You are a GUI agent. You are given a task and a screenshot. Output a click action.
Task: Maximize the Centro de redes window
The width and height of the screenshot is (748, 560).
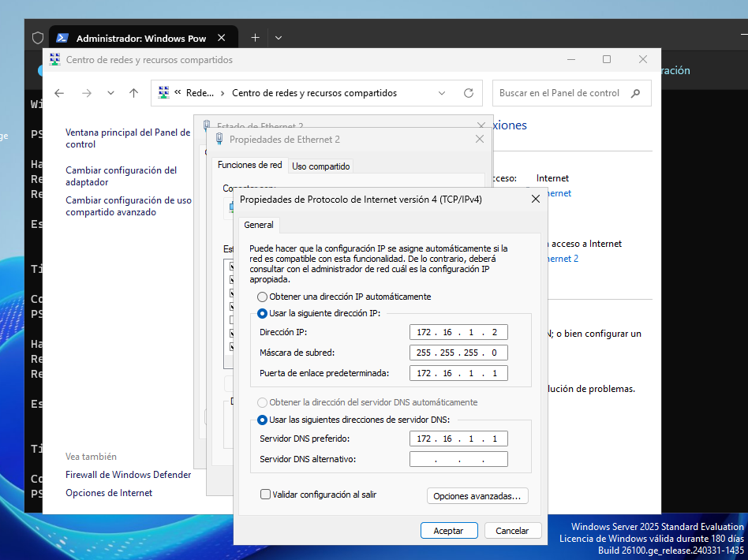(607, 59)
